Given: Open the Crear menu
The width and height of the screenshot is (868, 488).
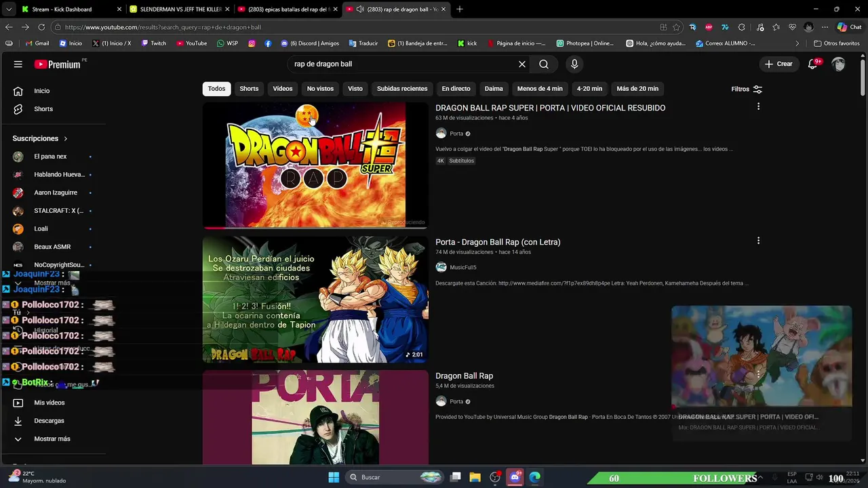Looking at the screenshot, I should [778, 64].
